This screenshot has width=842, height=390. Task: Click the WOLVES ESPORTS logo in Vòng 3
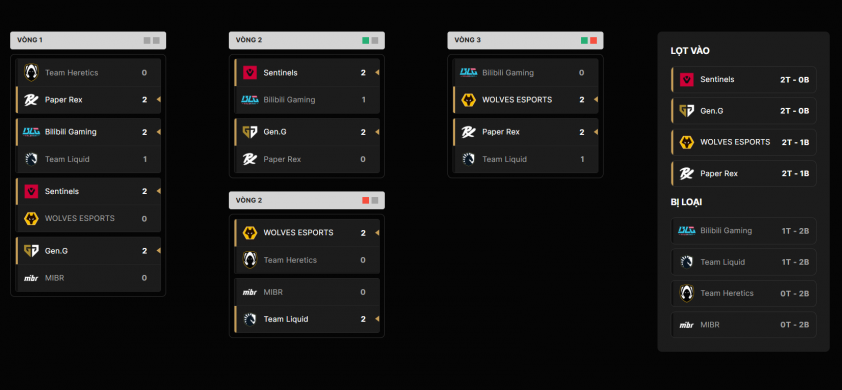(468, 100)
